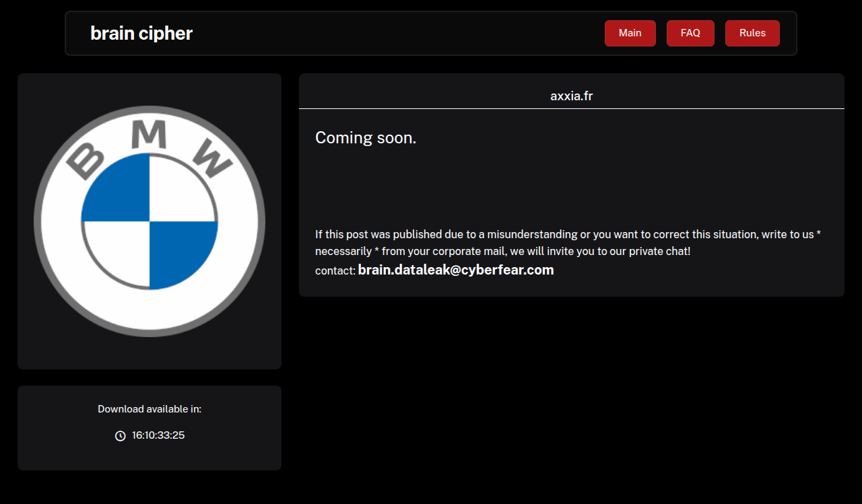Click the letter W in logo

pyautogui.click(x=213, y=160)
